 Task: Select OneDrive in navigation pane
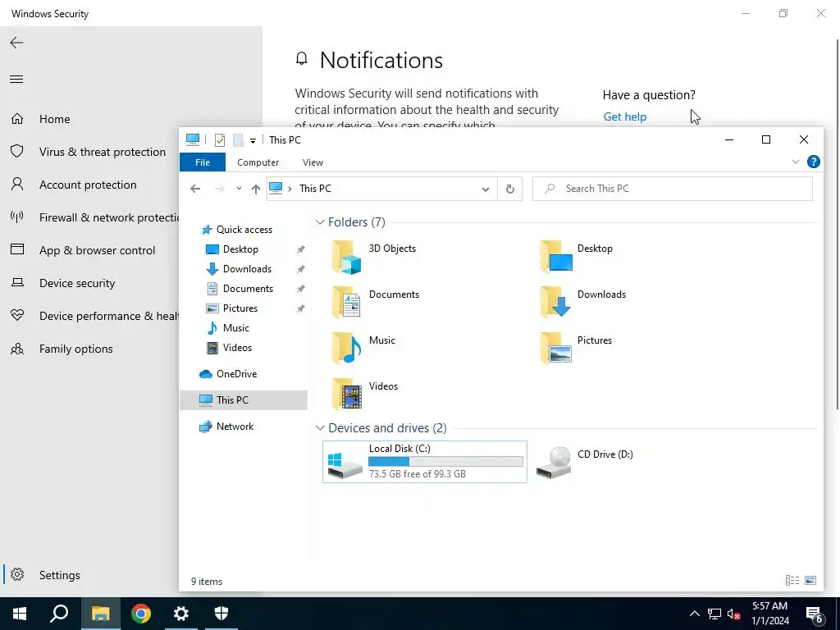236,374
